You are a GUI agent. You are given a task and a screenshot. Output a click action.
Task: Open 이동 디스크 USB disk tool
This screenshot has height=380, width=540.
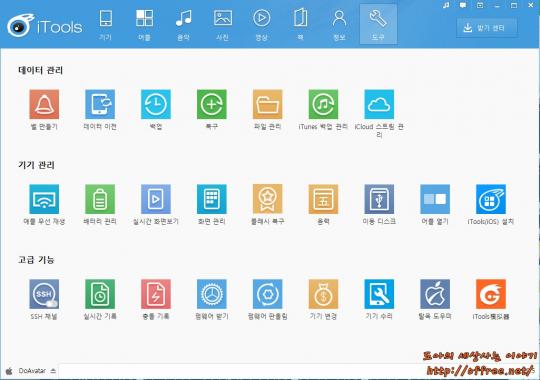coord(379,199)
